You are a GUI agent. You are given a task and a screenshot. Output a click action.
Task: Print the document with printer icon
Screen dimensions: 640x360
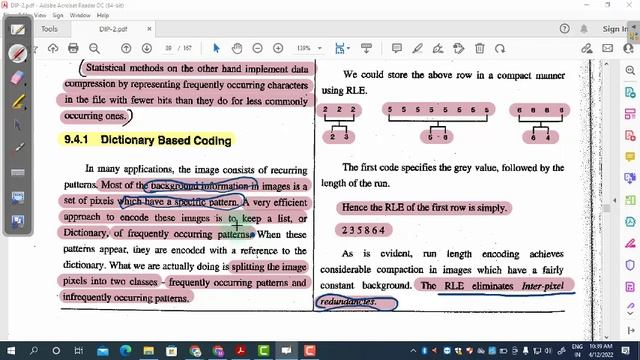click(73, 48)
